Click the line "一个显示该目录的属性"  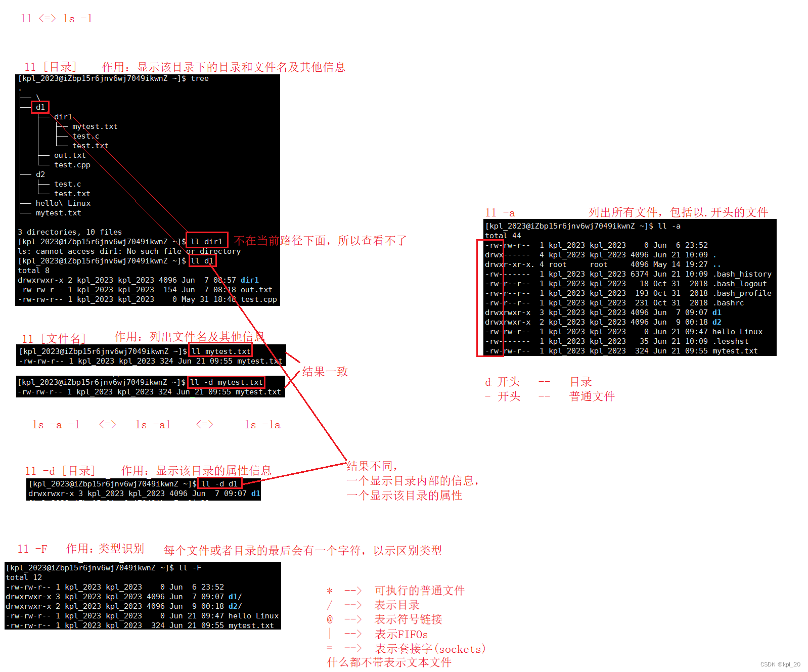coord(405,496)
